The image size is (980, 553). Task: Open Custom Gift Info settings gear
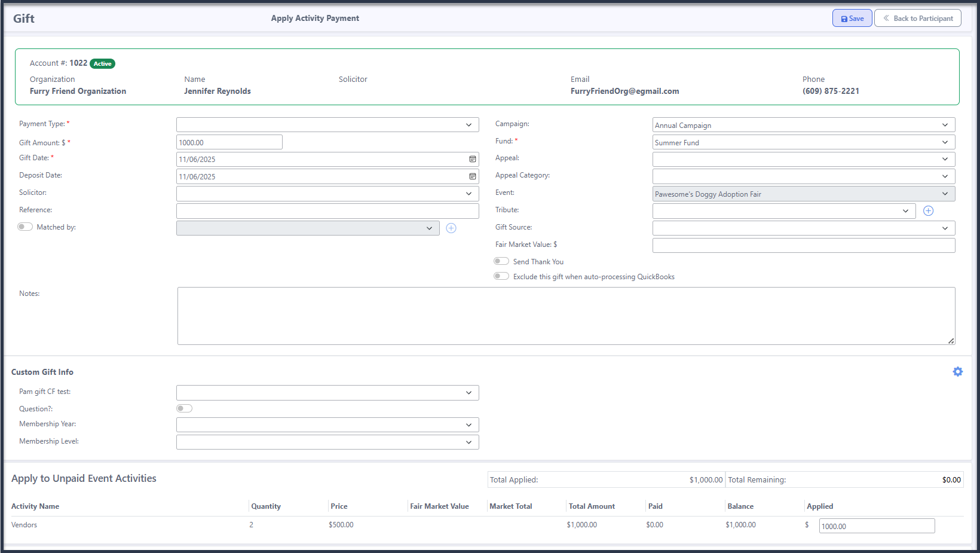(x=957, y=372)
